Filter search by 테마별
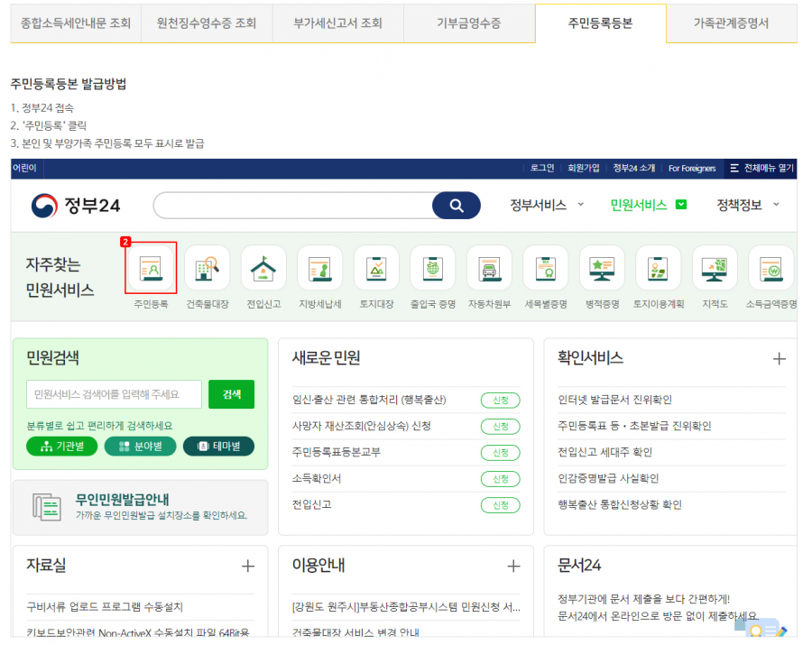 pyautogui.click(x=218, y=447)
